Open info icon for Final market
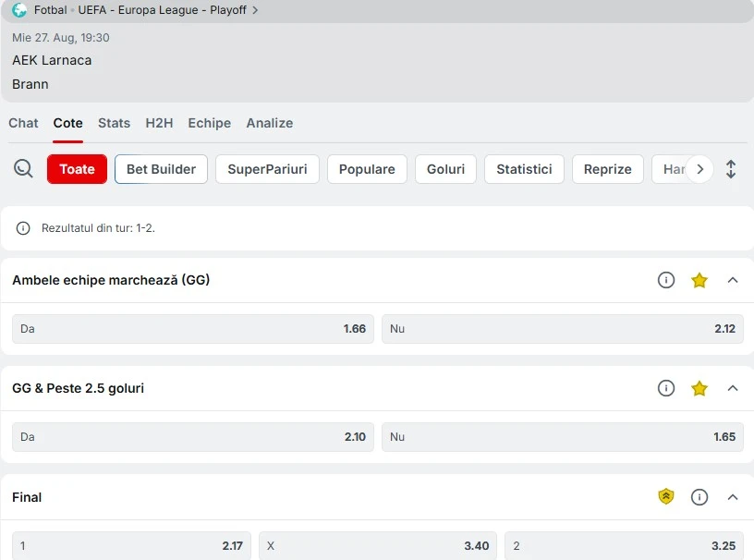 tap(699, 497)
